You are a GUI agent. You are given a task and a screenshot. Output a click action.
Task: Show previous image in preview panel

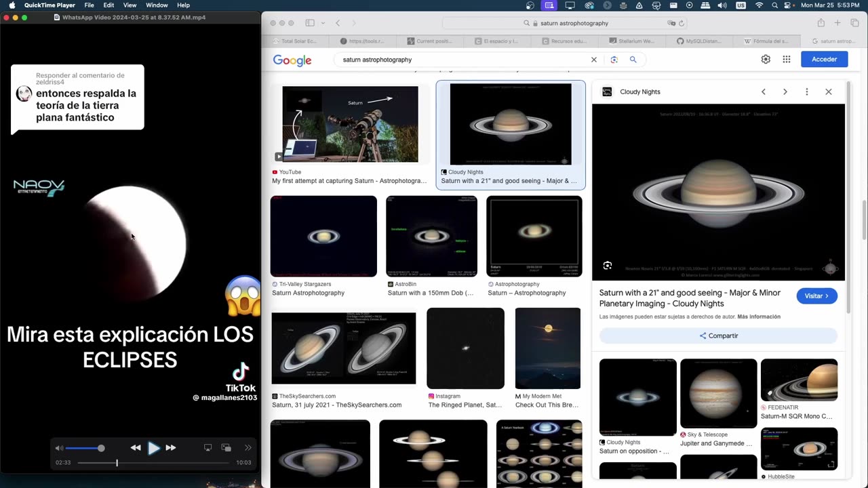pyautogui.click(x=764, y=91)
